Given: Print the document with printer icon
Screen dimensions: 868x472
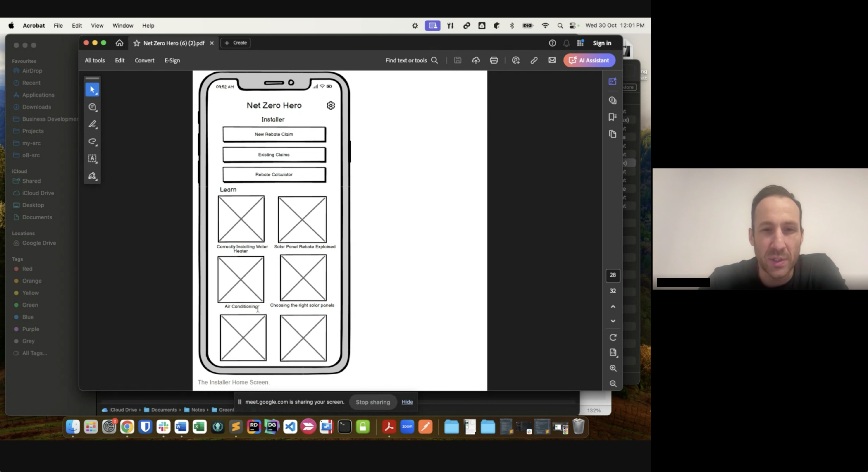Looking at the screenshot, I should pyautogui.click(x=494, y=60).
